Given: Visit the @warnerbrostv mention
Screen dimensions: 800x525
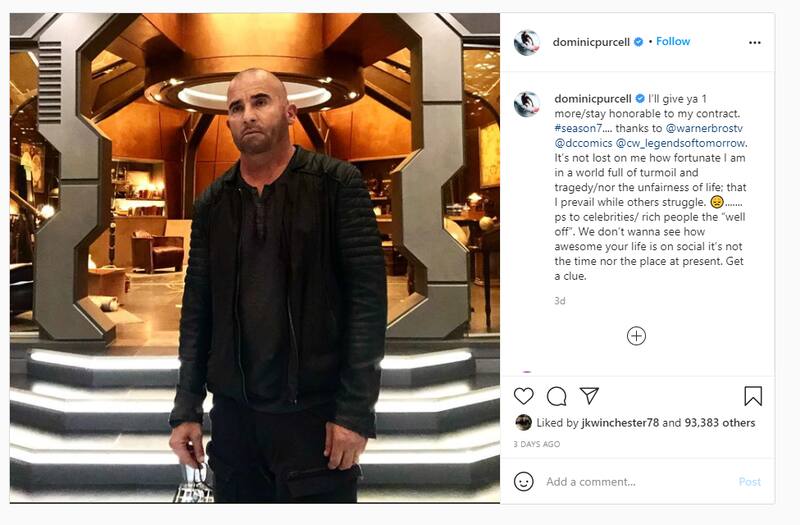Looking at the screenshot, I should click(704, 128).
